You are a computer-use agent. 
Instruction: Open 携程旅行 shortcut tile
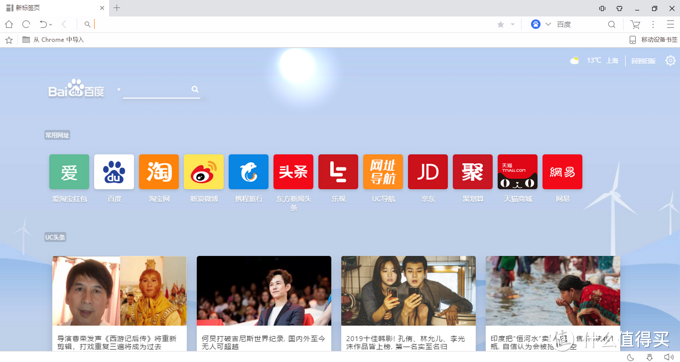[x=248, y=172]
